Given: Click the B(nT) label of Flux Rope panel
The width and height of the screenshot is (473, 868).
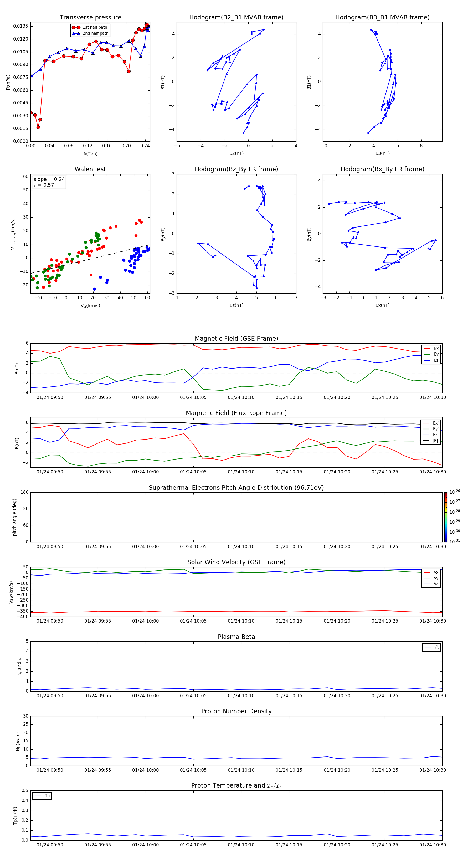Looking at the screenshot, I should [x=17, y=443].
